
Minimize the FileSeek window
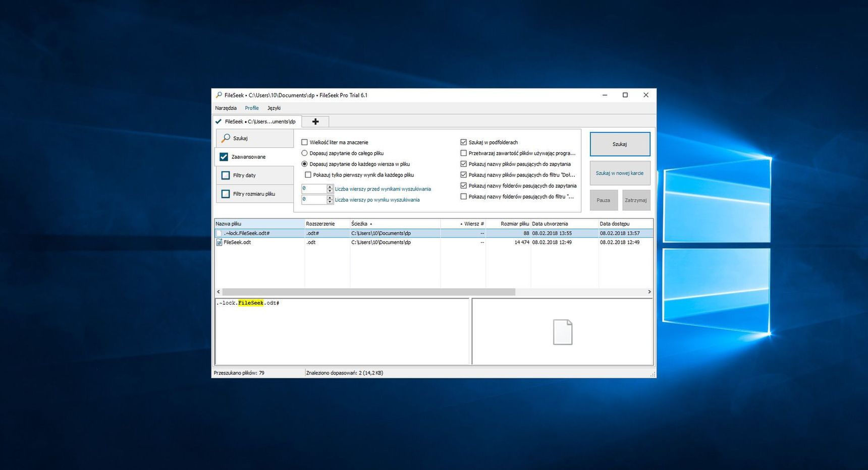[605, 95]
